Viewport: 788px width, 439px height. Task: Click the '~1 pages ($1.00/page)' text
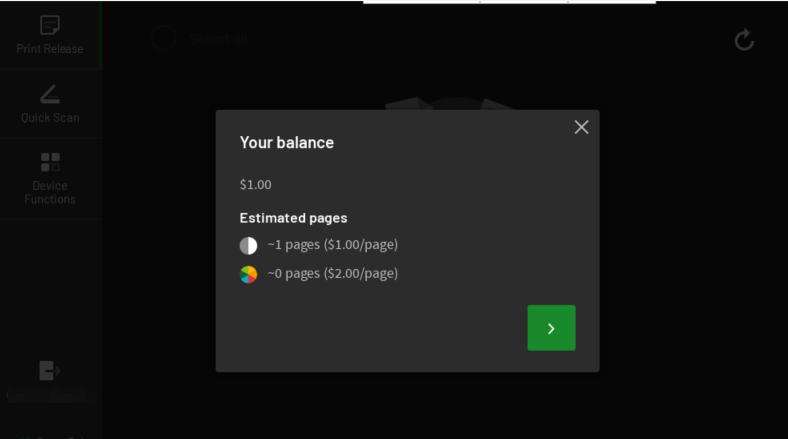[x=333, y=245]
